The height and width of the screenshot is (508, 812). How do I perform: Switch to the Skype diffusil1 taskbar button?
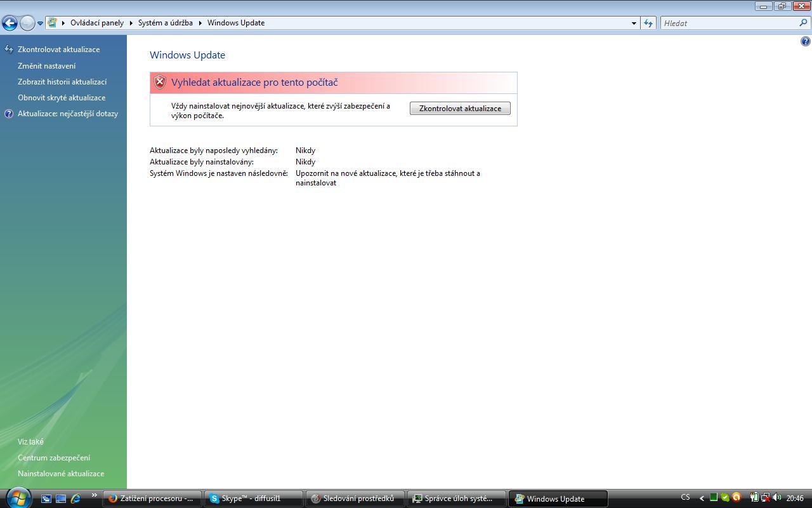(254, 498)
